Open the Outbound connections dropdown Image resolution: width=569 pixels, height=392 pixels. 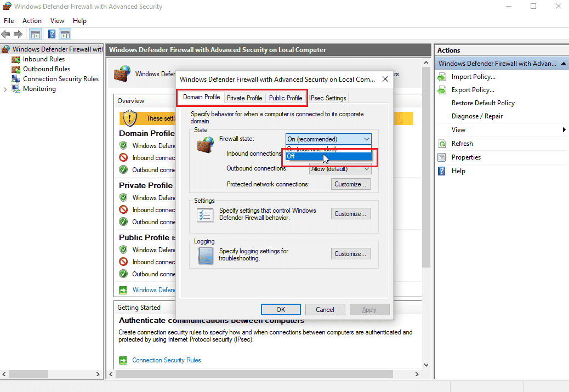point(340,169)
